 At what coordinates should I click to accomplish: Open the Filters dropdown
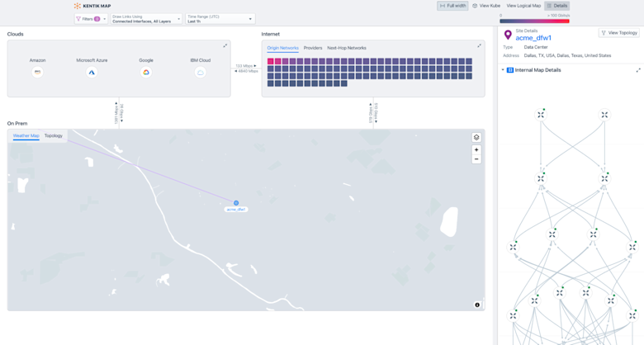click(91, 19)
